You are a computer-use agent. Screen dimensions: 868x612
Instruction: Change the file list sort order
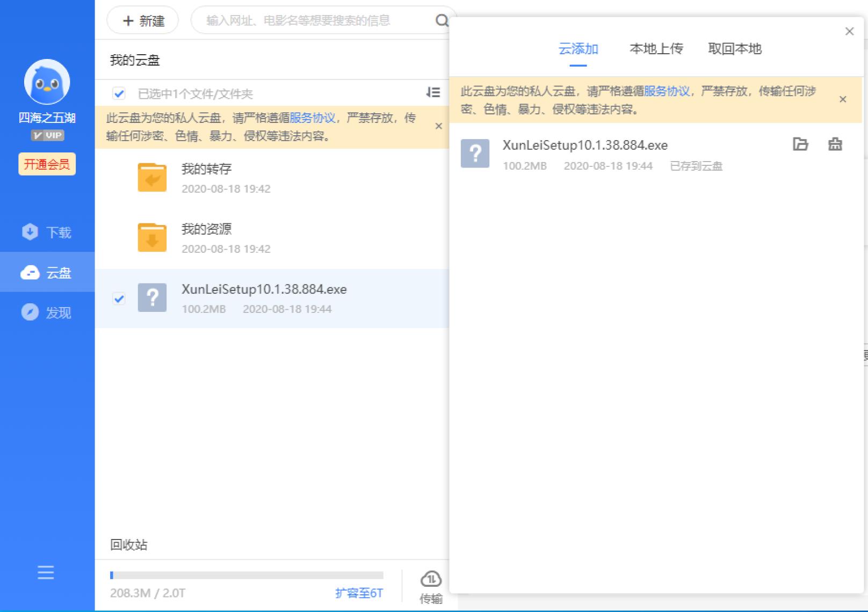(433, 93)
